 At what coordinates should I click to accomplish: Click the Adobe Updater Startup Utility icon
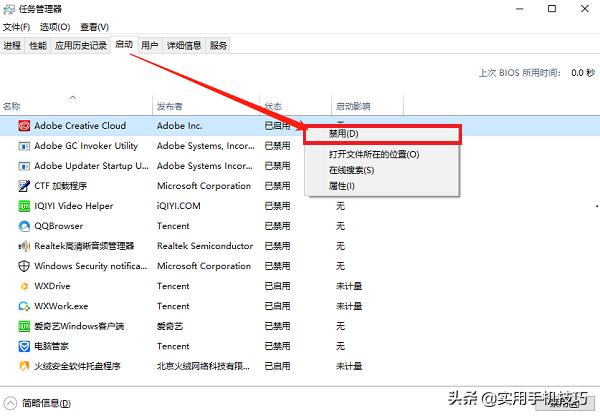click(24, 166)
